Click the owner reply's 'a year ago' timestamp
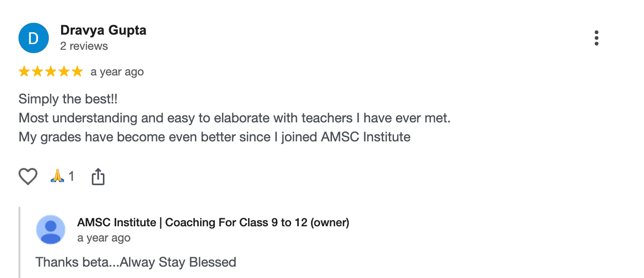Screen dimensions: 644x278 click(104, 238)
